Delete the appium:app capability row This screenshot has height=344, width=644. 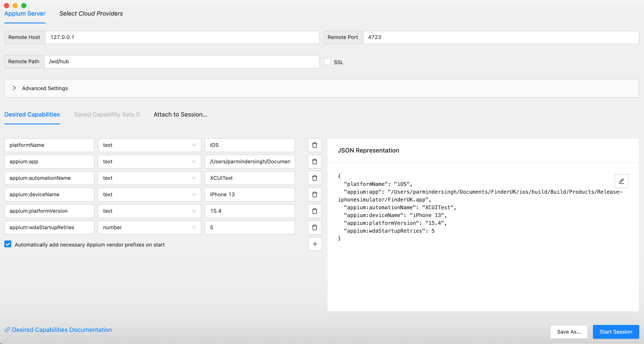click(314, 162)
